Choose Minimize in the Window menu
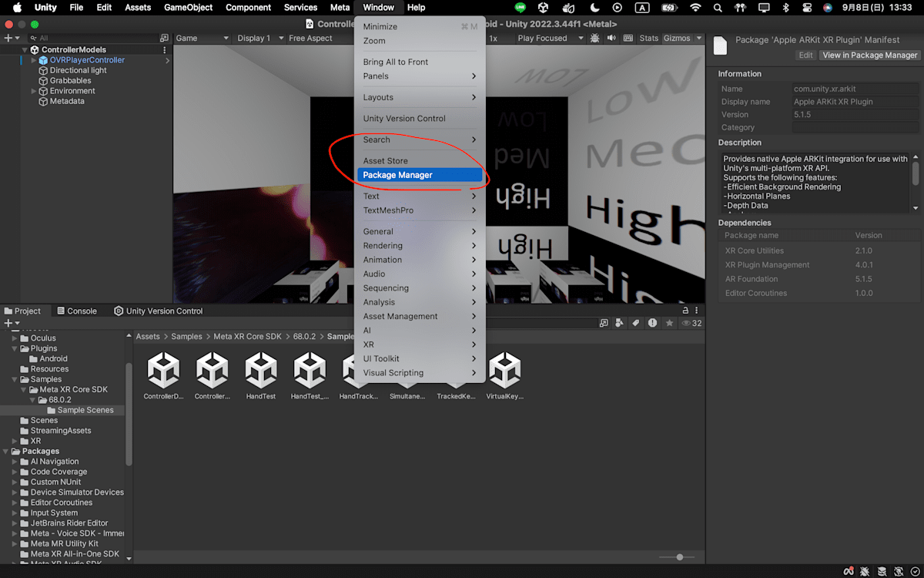The image size is (924, 578). point(420,27)
